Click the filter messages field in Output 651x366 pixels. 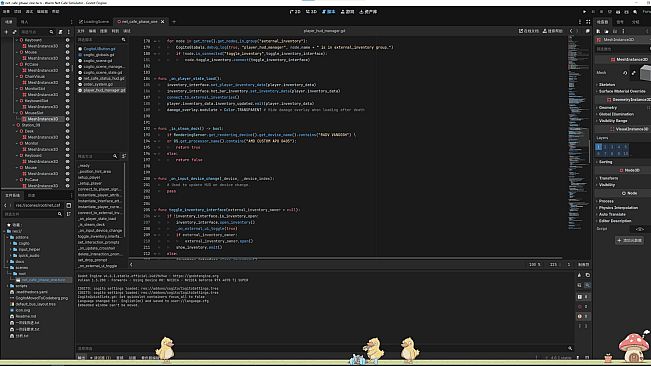point(322,348)
